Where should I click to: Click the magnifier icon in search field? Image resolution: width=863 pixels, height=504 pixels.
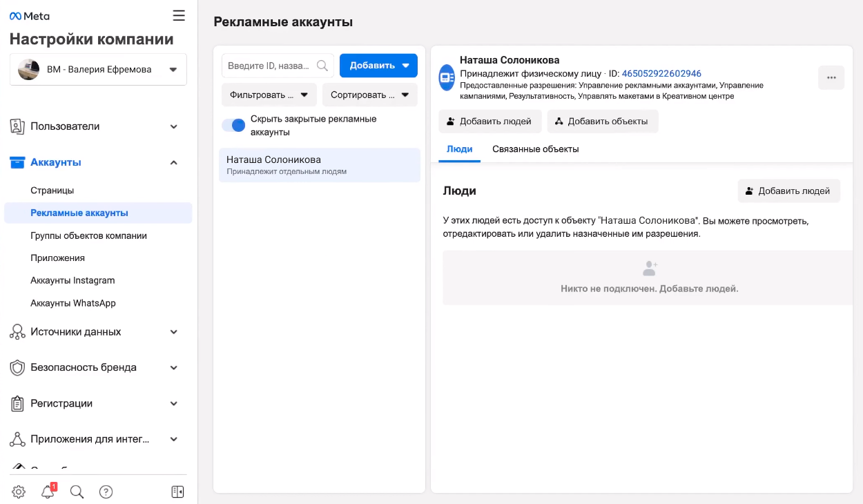(x=322, y=66)
